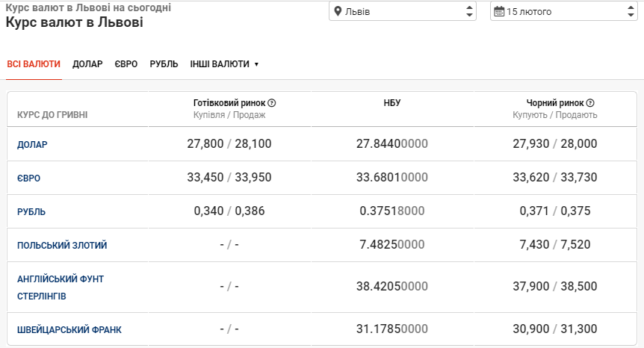Expand the ІНШІ ВАЛЮТИ menu arrow
The height and width of the screenshot is (348, 644).
pos(257,64)
